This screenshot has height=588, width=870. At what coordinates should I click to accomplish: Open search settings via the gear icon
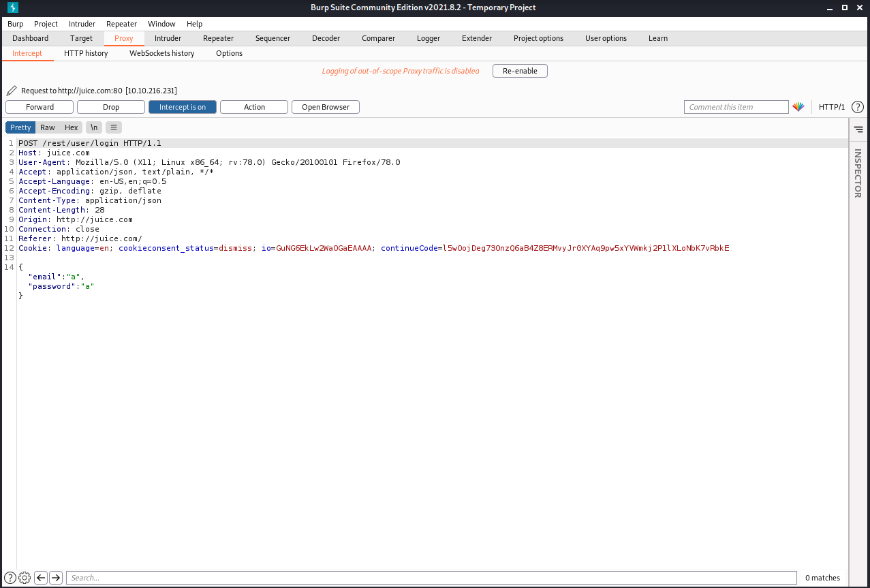click(x=25, y=578)
